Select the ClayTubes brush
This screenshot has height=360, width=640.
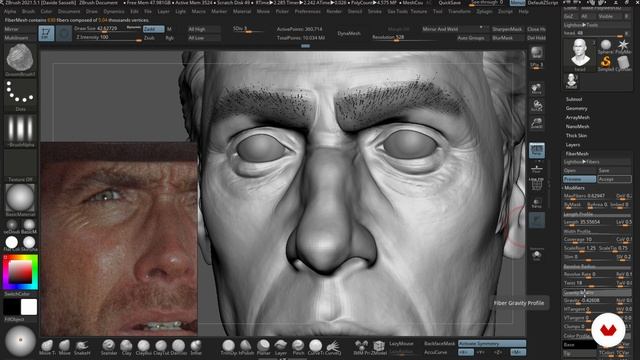pyautogui.click(x=161, y=347)
